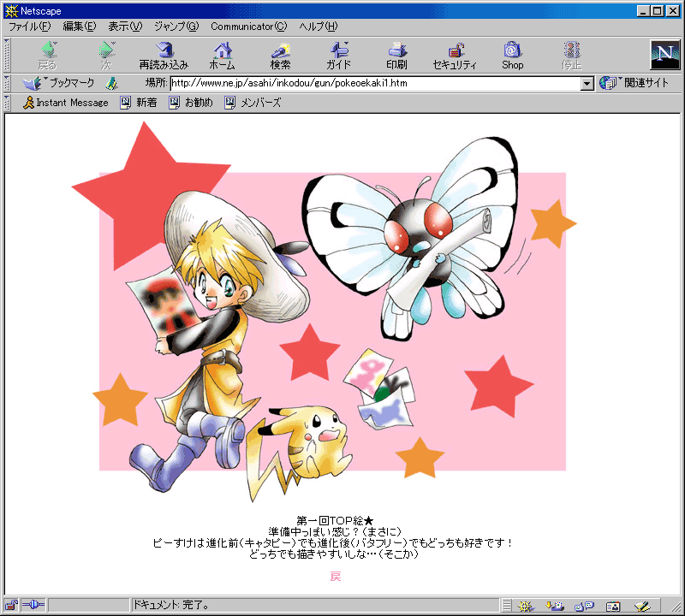Click the component bar grip handle
Image resolution: width=685 pixels, height=616 pixels.
[506, 606]
